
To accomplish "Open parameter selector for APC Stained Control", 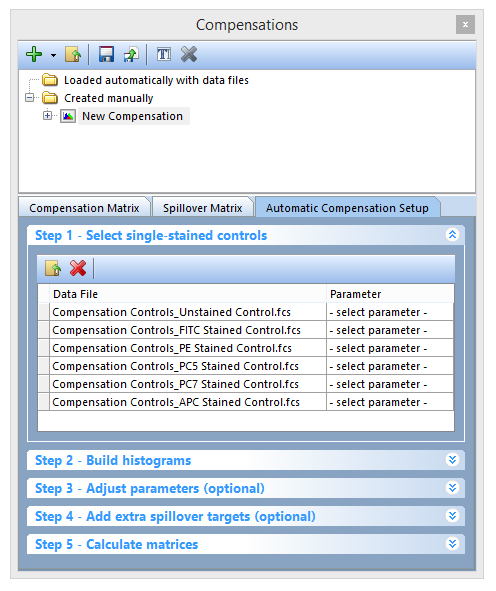I will [390, 402].
